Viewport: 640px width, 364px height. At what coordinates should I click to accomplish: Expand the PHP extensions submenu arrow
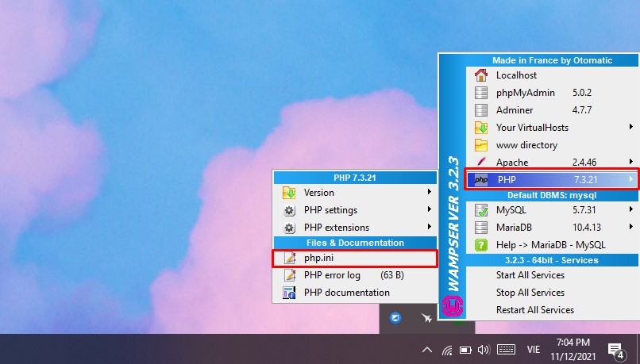point(430,228)
